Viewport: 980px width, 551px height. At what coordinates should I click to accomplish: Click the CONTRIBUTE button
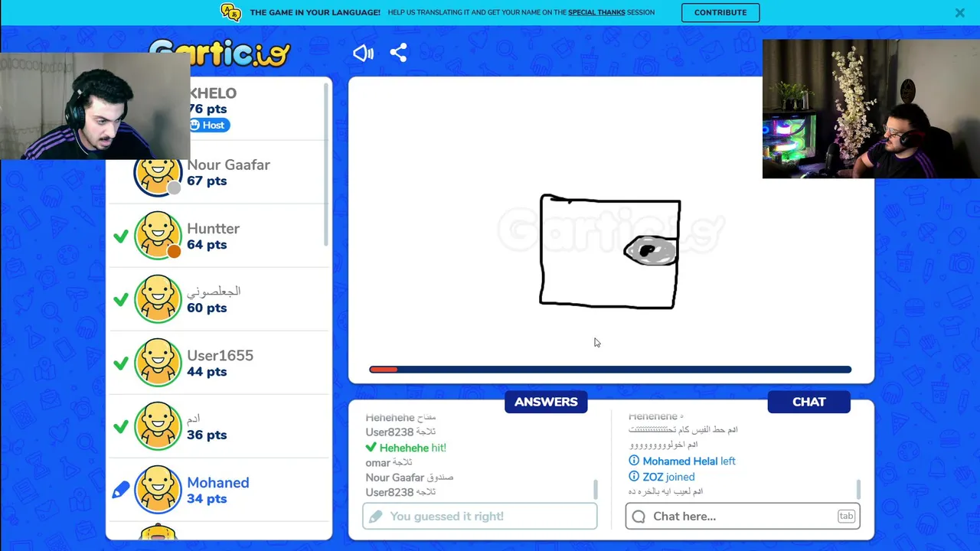720,12
